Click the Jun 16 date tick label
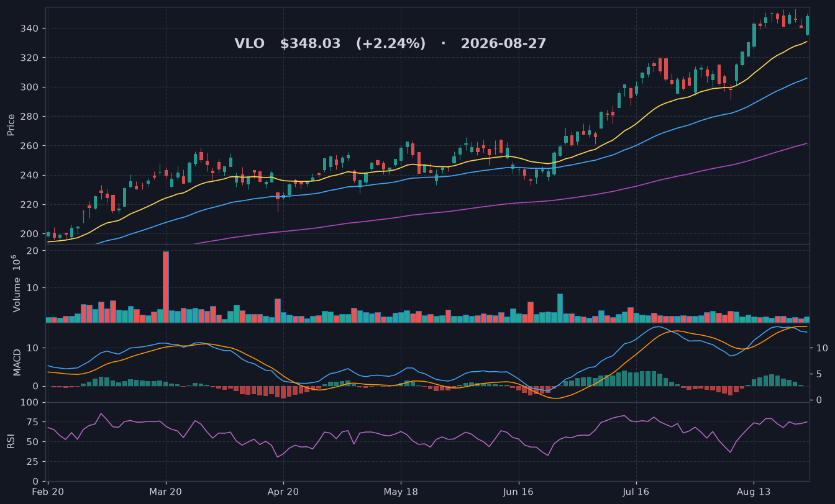The image size is (835, 504). pyautogui.click(x=518, y=492)
